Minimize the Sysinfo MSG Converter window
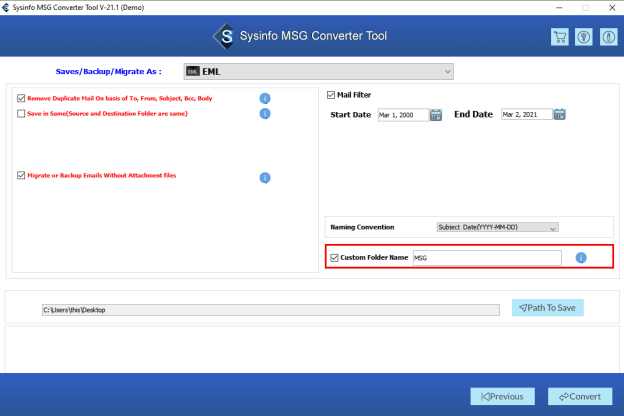This screenshot has height=416, width=624. click(559, 8)
